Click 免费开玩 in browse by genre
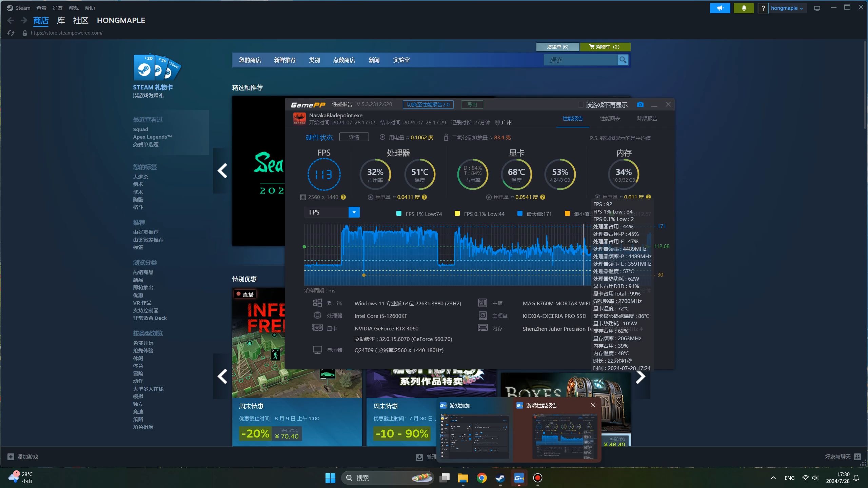868x488 pixels. [143, 343]
